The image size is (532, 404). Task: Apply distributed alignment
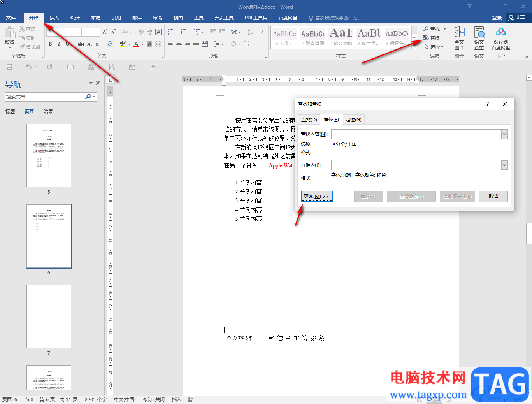[205, 44]
